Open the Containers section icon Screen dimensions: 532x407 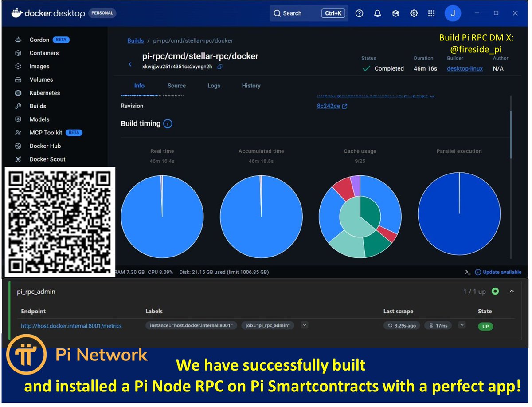tap(18, 53)
